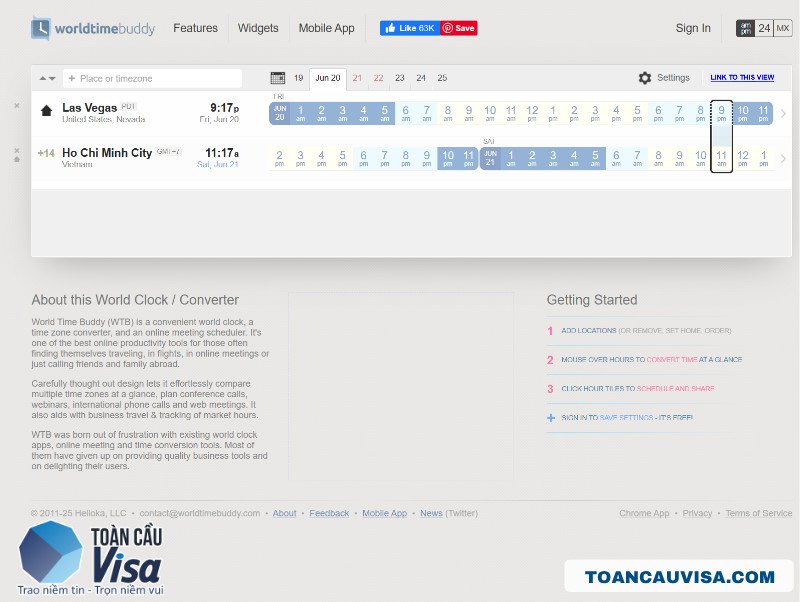Remove the Las Vegas row with its x

pyautogui.click(x=17, y=106)
